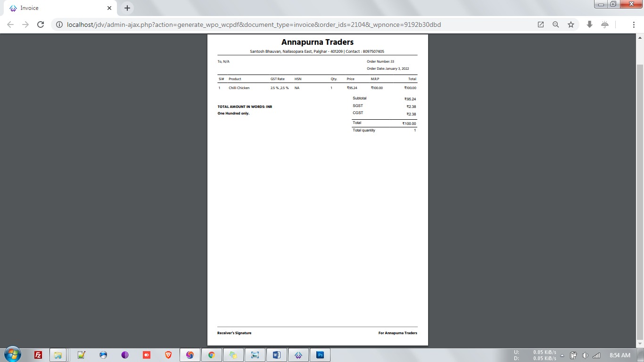Bookmark this page with the star icon
644x362 pixels.
[x=571, y=25]
